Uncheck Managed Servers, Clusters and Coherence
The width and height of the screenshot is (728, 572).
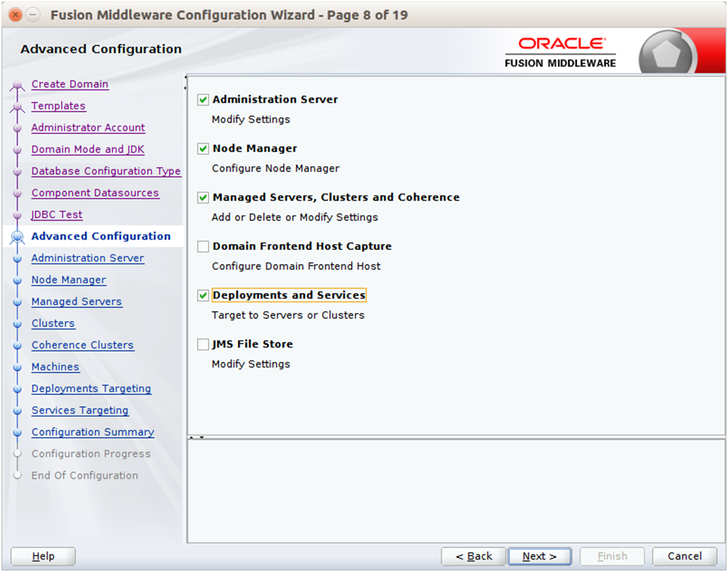[203, 198]
